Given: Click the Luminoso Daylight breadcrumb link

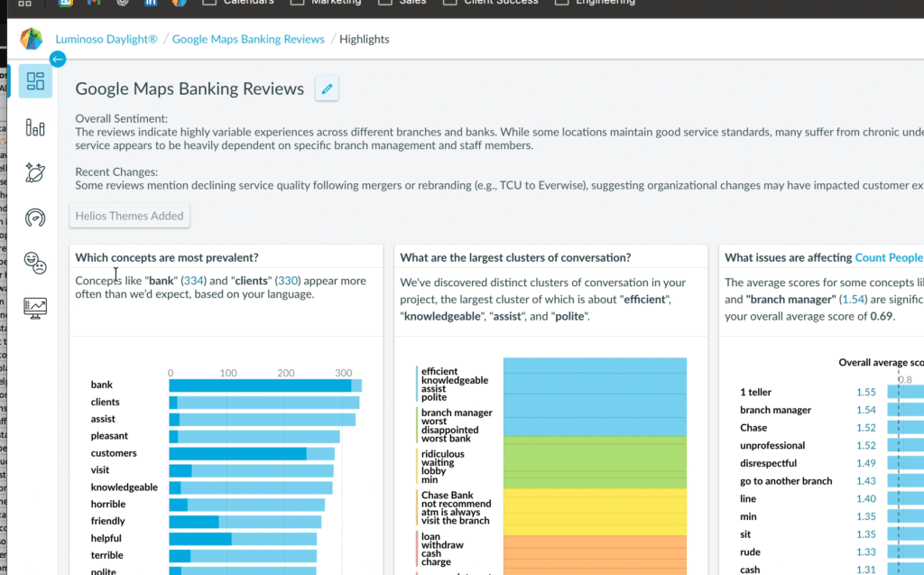Looking at the screenshot, I should 106,39.
